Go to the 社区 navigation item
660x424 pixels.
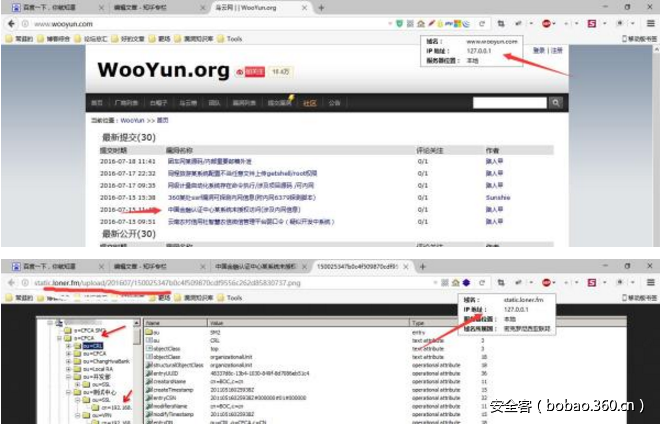[309, 103]
